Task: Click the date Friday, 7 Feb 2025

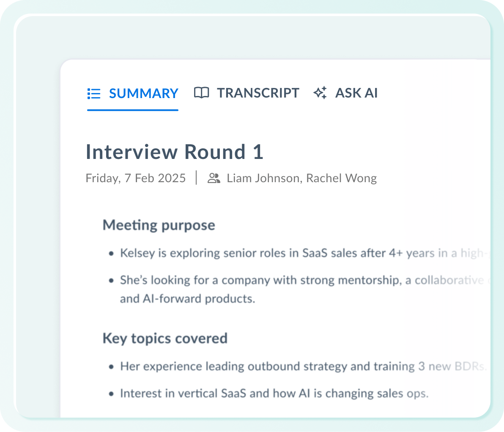Action: point(136,178)
